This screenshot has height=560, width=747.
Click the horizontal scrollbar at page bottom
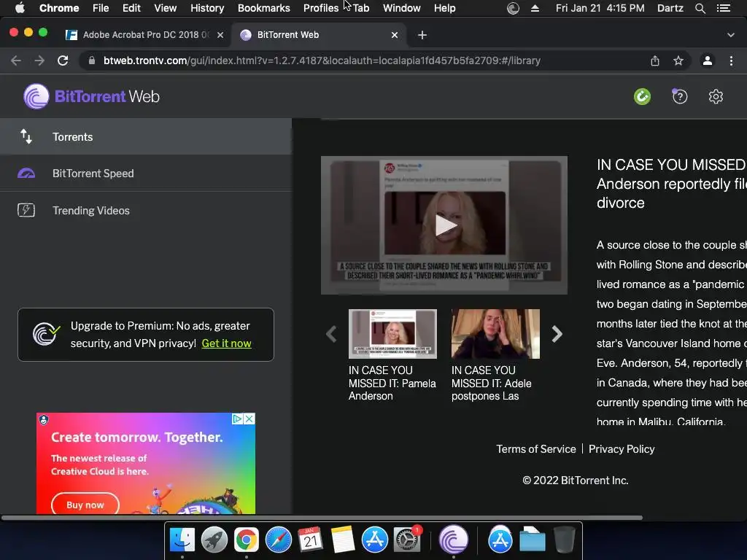coord(322,518)
